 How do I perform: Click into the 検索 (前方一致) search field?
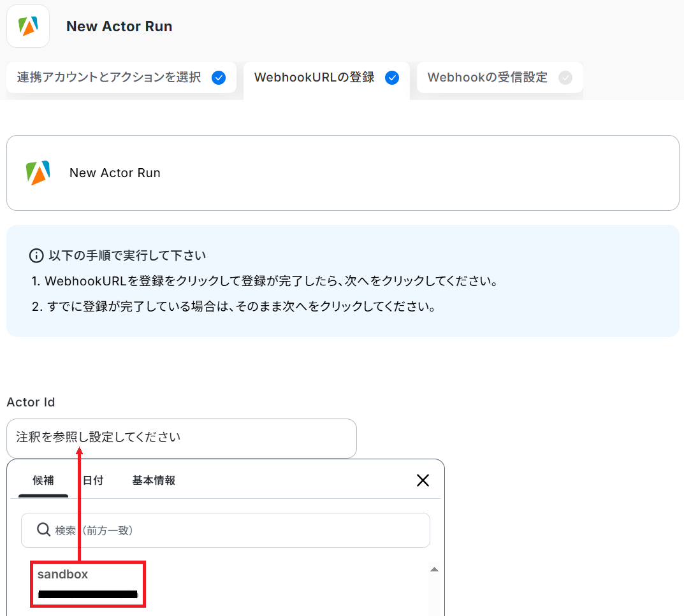point(236,530)
